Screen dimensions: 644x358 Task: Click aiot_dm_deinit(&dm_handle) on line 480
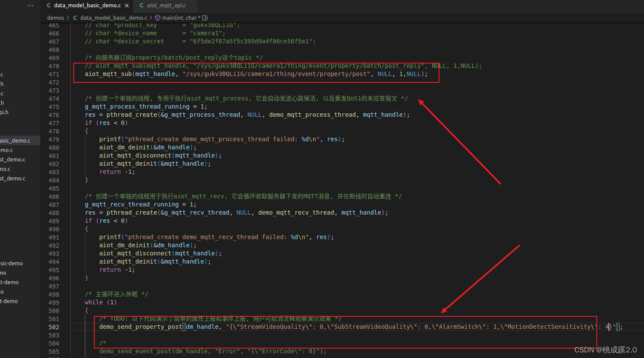point(148,148)
